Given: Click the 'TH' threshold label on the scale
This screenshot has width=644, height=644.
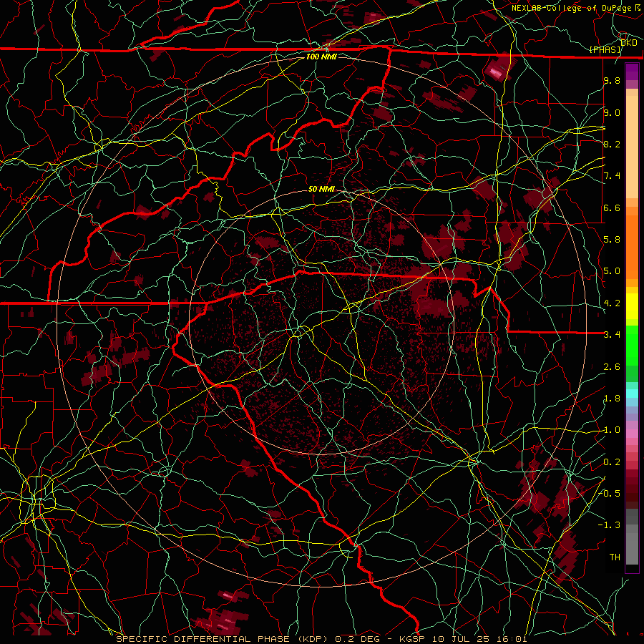Looking at the screenshot, I should click(x=615, y=557).
